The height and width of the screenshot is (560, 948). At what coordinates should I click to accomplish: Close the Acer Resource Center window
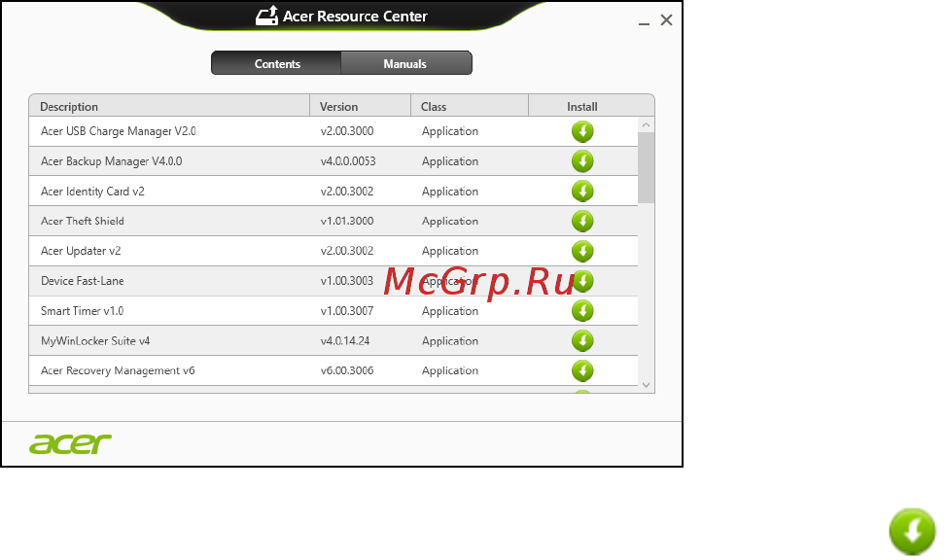click(666, 20)
